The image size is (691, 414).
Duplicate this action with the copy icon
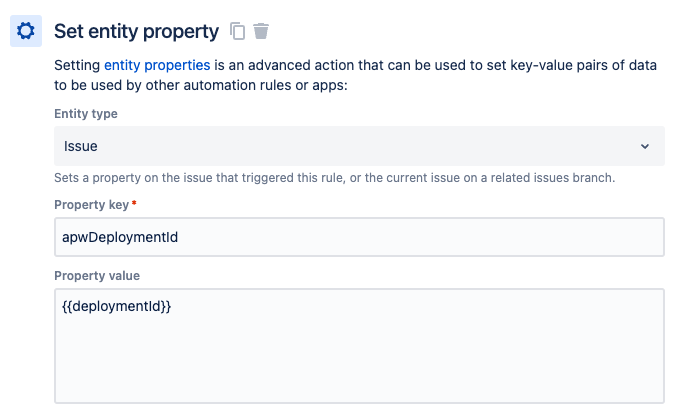237,31
